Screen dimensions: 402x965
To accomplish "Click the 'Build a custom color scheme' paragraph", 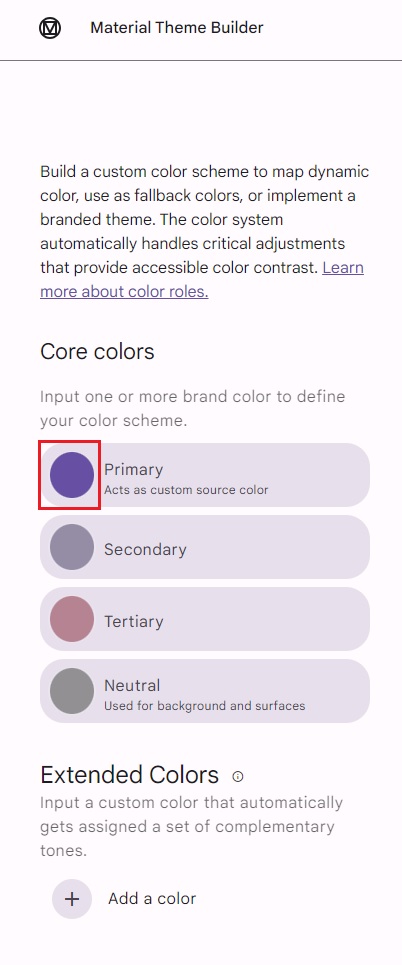I will tap(204, 231).
